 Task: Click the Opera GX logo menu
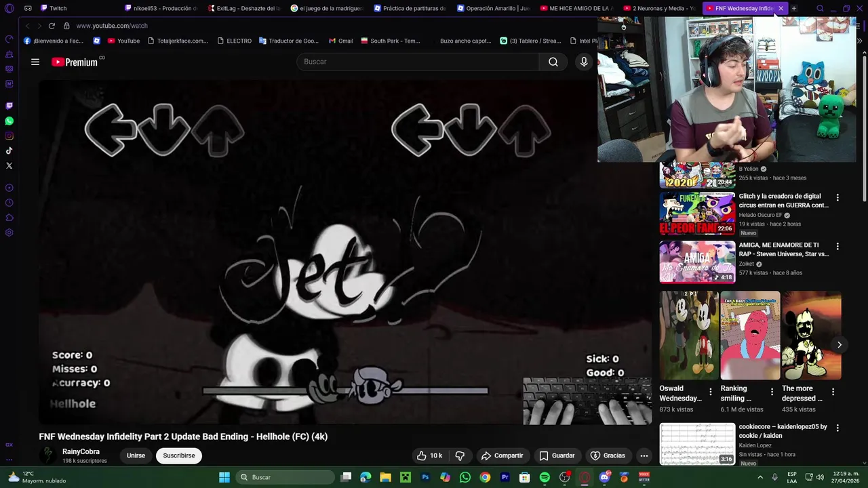(9, 8)
